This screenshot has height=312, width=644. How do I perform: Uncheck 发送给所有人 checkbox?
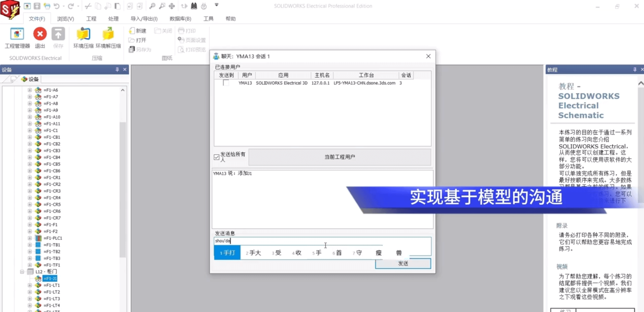pos(217,157)
